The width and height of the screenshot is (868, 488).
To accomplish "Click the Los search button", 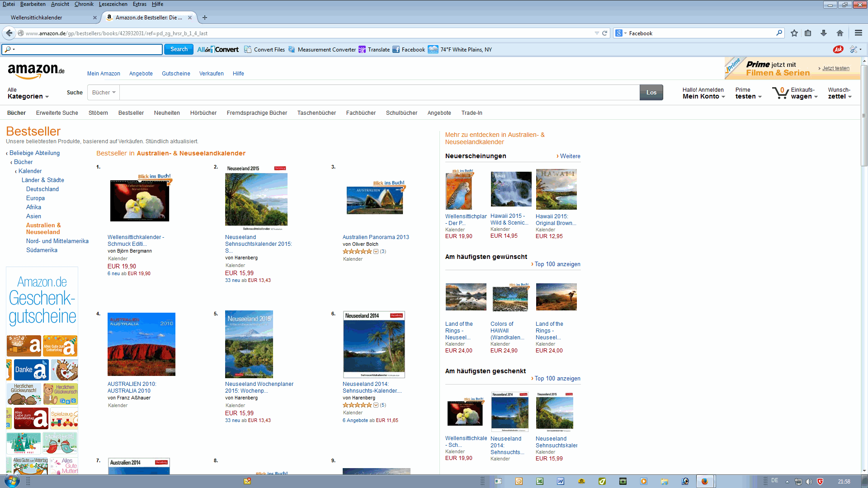I will pos(651,93).
